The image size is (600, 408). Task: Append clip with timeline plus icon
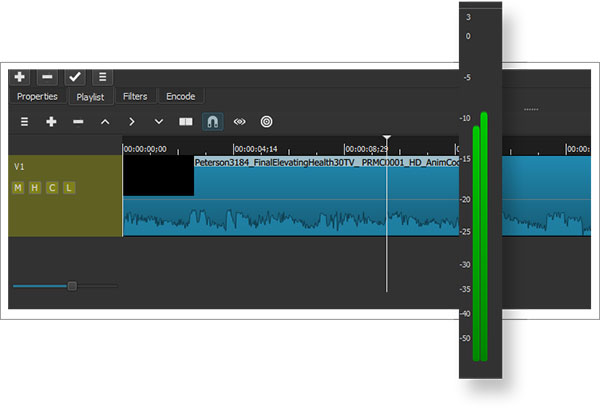(51, 122)
